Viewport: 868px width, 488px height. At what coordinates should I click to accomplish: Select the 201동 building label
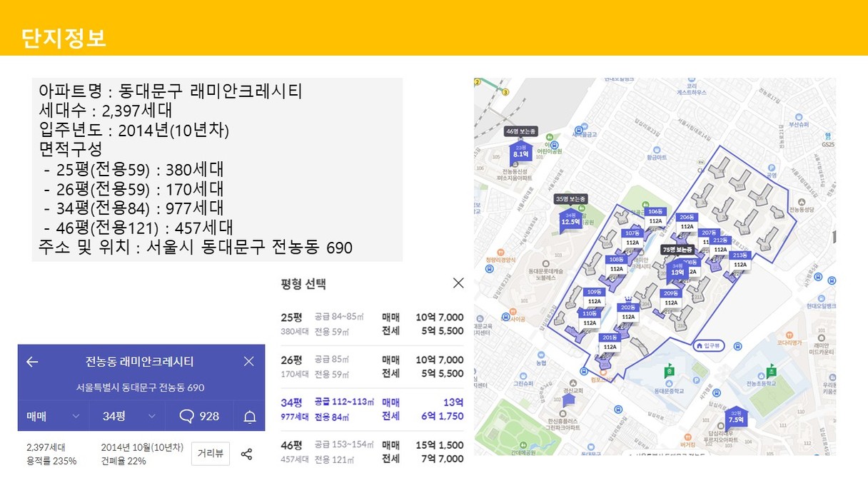610,342
